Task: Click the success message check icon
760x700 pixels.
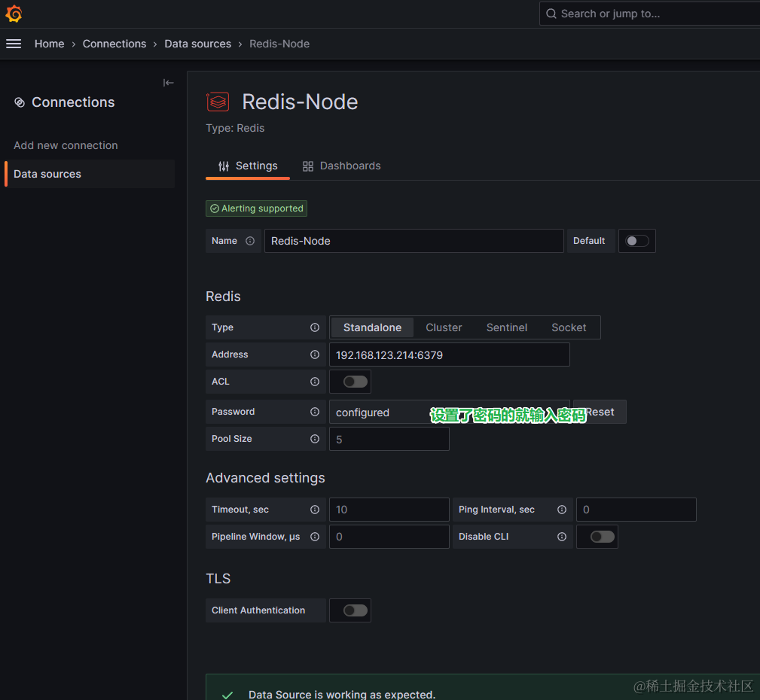Action: pos(227,695)
